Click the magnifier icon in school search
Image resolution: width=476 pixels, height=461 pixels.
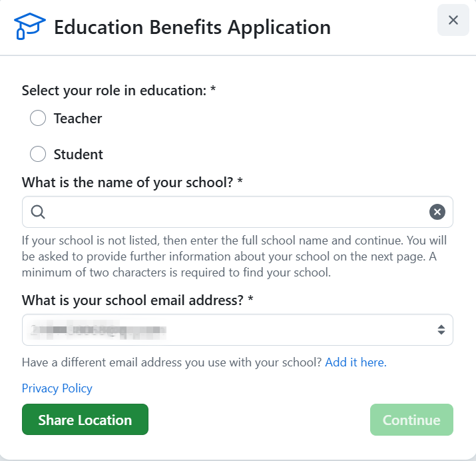click(38, 212)
